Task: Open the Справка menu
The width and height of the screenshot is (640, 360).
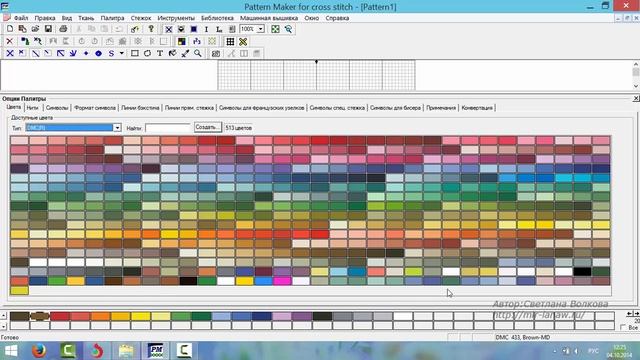Action: [337, 18]
